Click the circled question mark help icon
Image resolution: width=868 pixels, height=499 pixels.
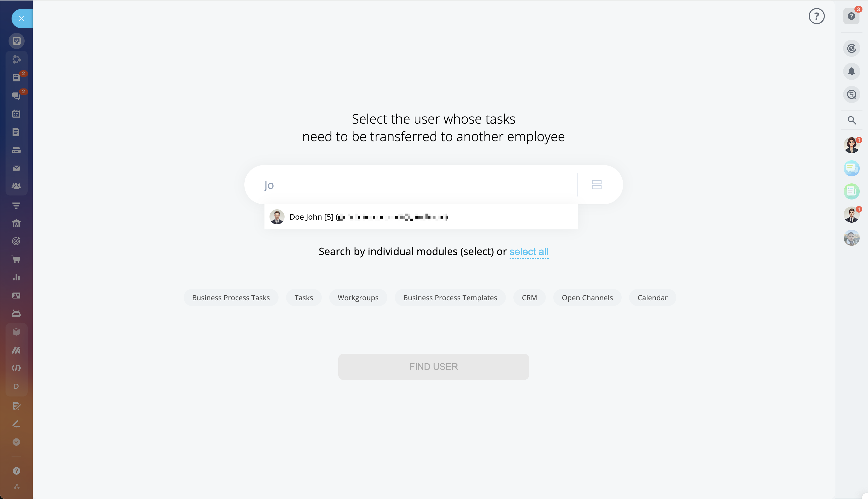(817, 16)
